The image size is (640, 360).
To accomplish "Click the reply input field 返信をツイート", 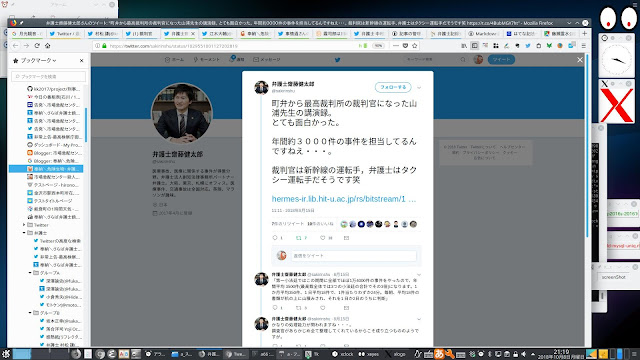I will tap(353, 256).
